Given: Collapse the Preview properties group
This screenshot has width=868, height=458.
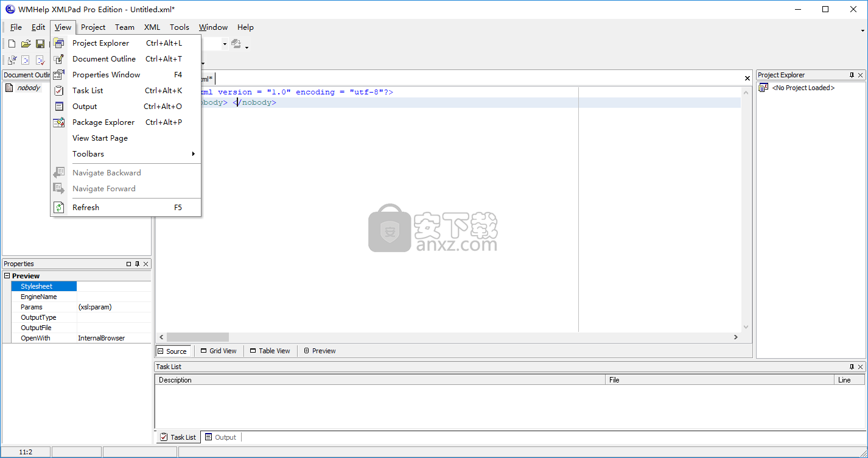Looking at the screenshot, I should coord(7,276).
